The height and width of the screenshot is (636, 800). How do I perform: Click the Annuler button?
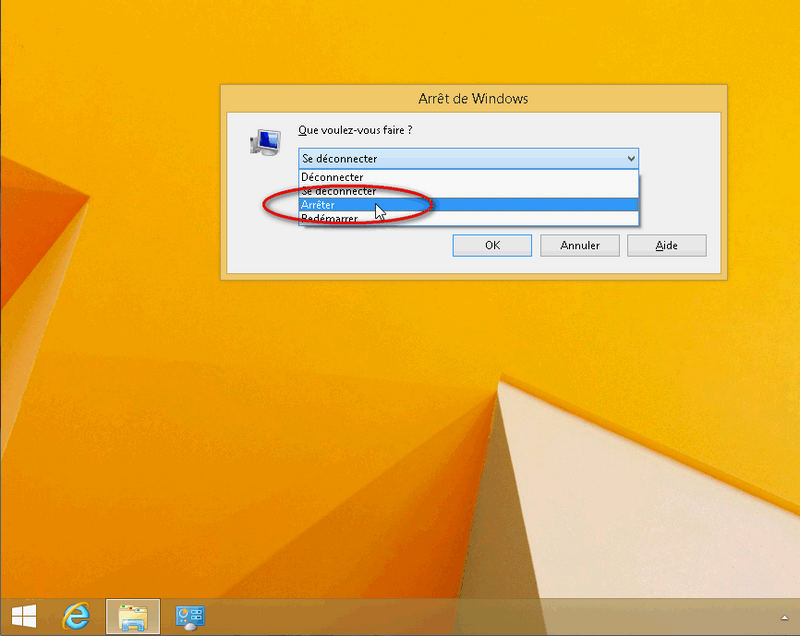pos(580,245)
